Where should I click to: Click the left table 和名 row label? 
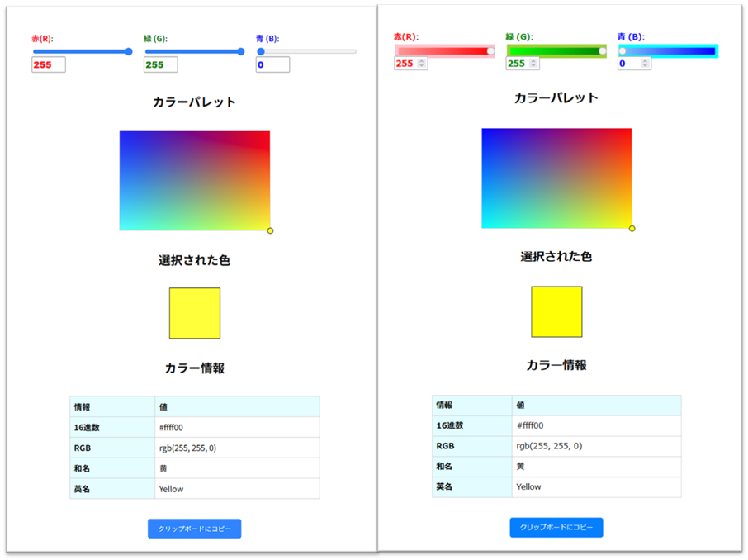[82, 468]
